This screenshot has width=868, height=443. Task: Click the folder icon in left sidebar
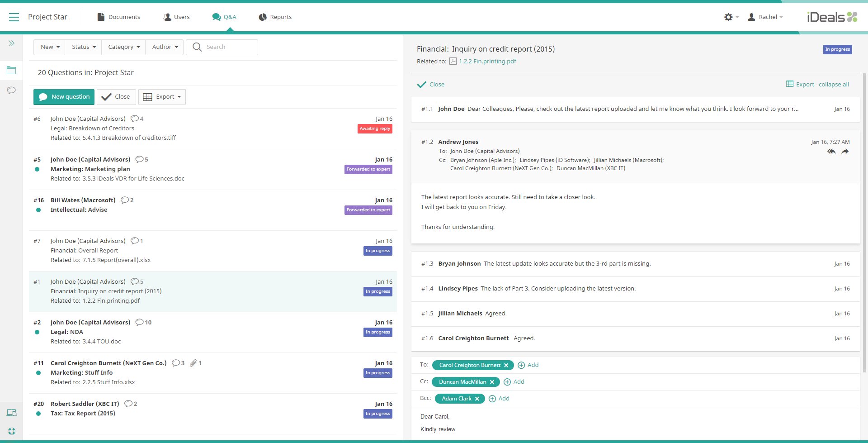click(x=11, y=70)
